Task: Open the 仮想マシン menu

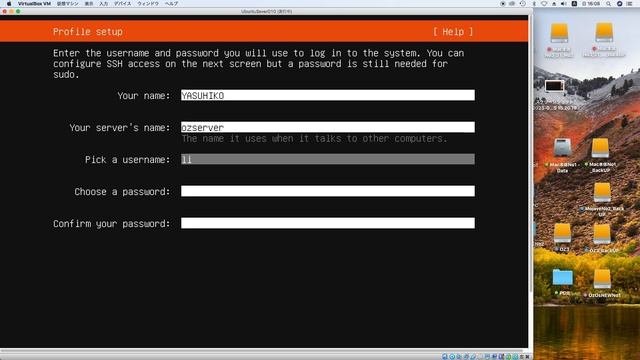Action: point(67,3)
